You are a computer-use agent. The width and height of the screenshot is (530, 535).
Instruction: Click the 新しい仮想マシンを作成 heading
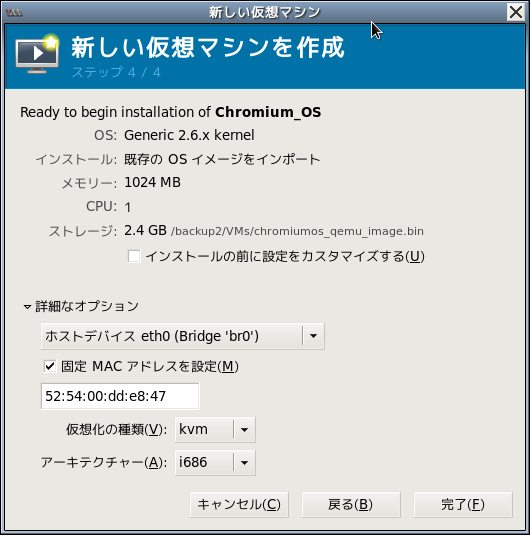pyautogui.click(x=208, y=47)
